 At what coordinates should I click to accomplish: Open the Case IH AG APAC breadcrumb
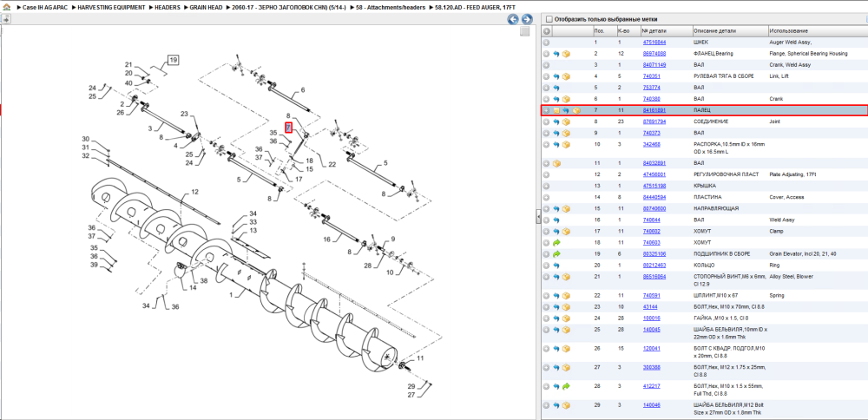(45, 9)
